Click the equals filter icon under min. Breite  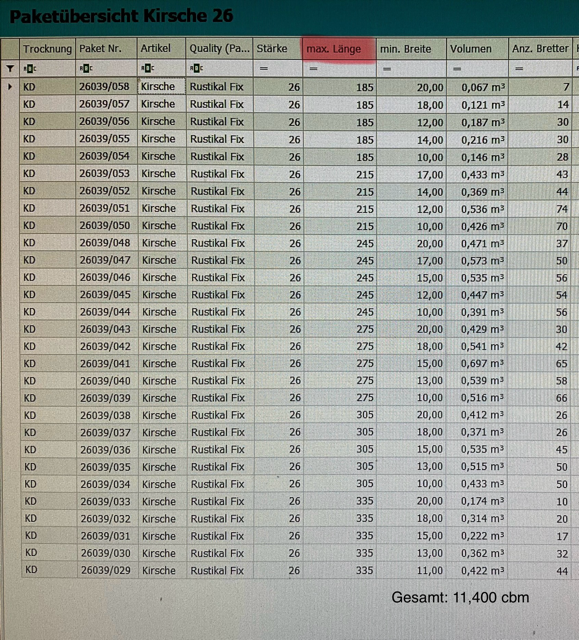coord(387,69)
